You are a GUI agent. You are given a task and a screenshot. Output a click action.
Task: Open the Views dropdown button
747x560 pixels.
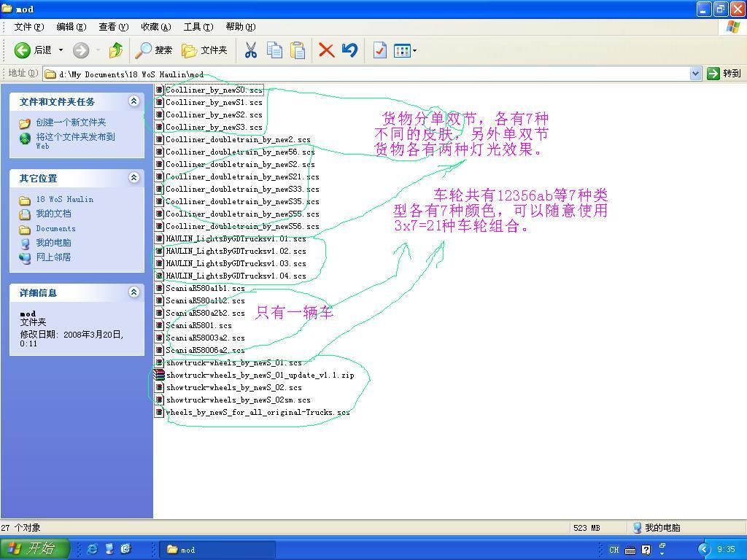pyautogui.click(x=405, y=50)
